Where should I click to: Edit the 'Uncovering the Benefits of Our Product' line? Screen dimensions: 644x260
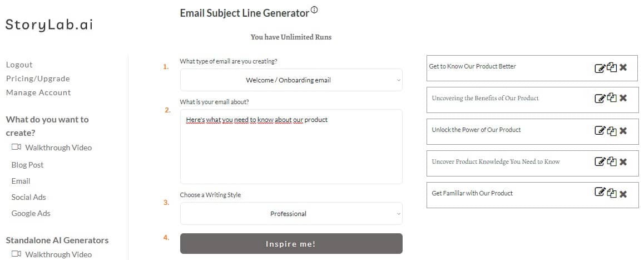(x=600, y=99)
